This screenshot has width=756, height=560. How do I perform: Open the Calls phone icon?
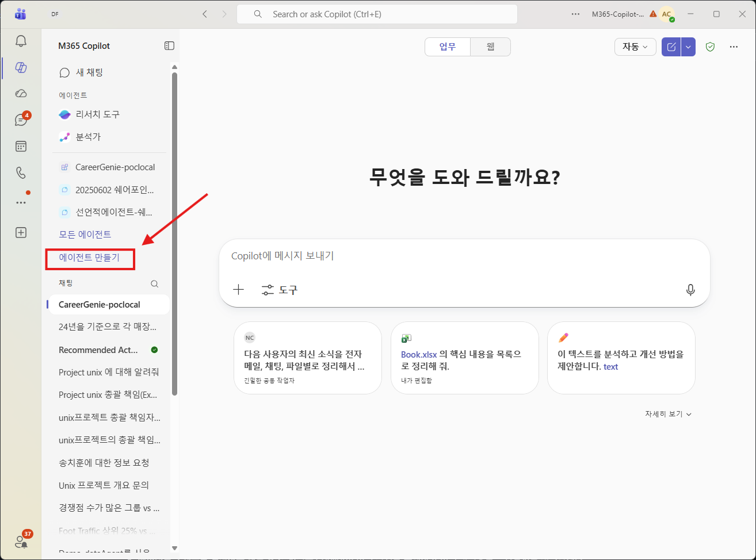point(21,172)
